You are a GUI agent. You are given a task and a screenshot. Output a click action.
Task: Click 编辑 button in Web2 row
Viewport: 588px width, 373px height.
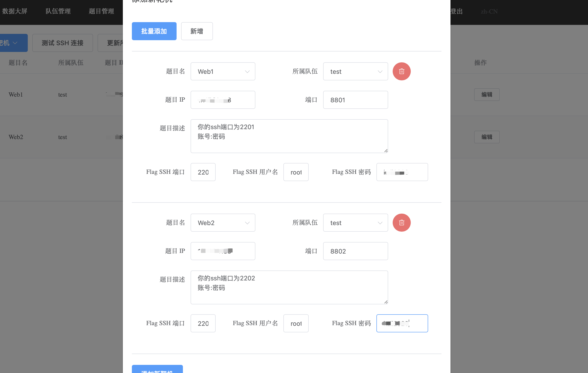(x=487, y=137)
